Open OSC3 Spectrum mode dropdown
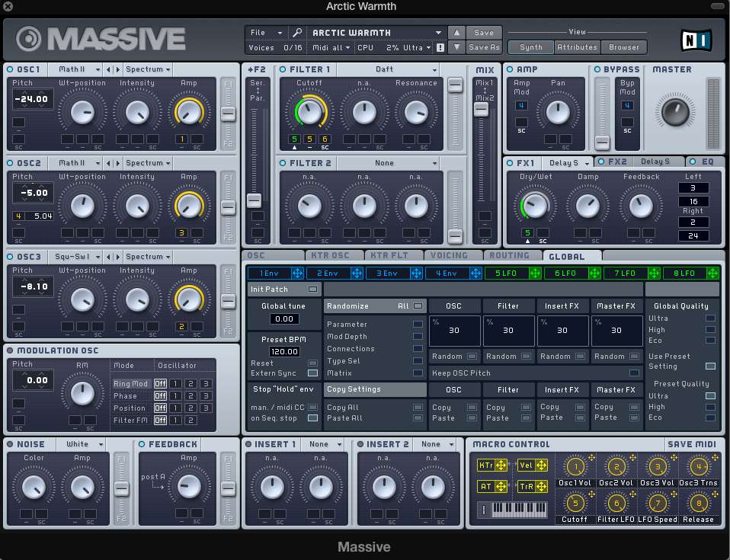The width and height of the screenshot is (730, 560). click(x=148, y=257)
